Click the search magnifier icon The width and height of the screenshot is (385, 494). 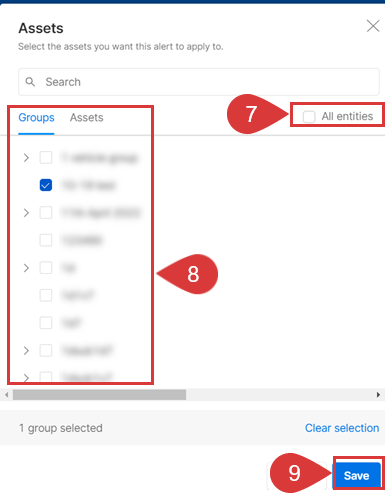click(30, 82)
